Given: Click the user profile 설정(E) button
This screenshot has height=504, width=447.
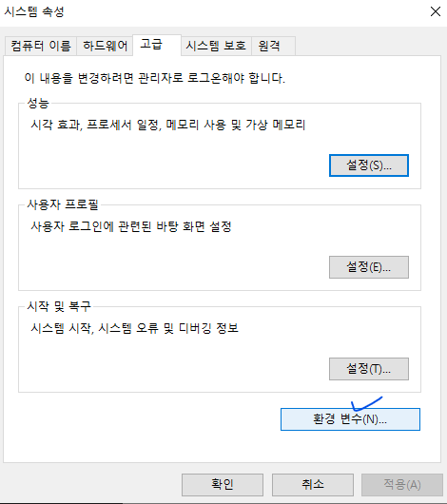Looking at the screenshot, I should (x=369, y=267).
